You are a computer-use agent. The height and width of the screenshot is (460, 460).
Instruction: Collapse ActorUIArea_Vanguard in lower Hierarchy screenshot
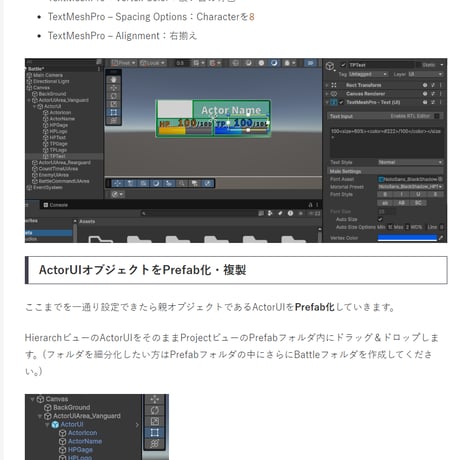click(x=40, y=416)
